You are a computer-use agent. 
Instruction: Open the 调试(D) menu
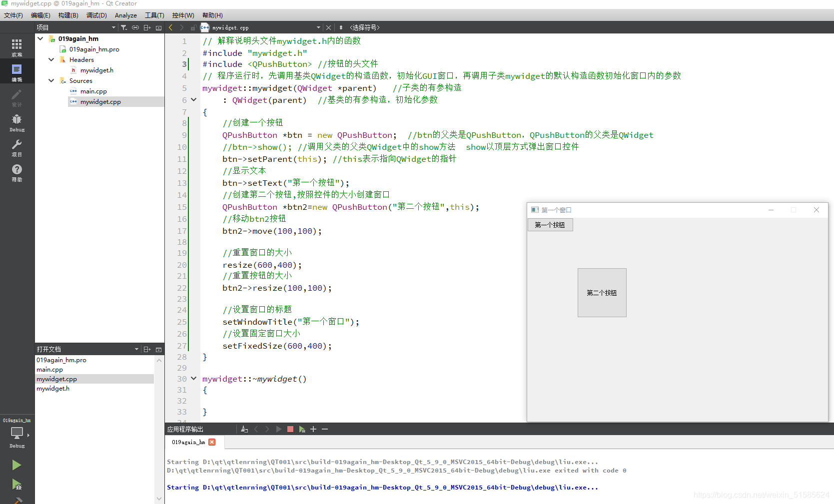pos(96,15)
